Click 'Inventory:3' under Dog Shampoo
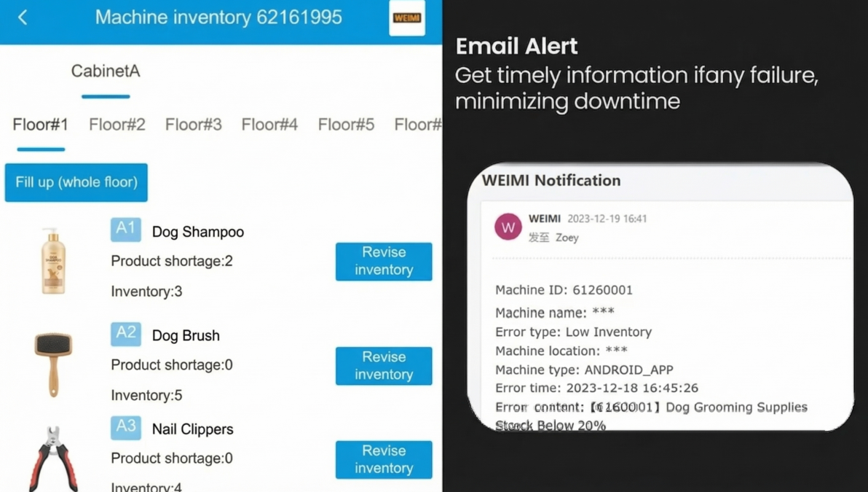The width and height of the screenshot is (868, 492). click(146, 292)
